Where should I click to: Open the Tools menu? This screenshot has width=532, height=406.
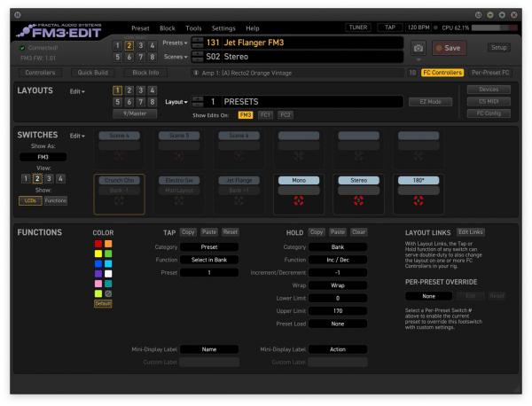pos(193,28)
